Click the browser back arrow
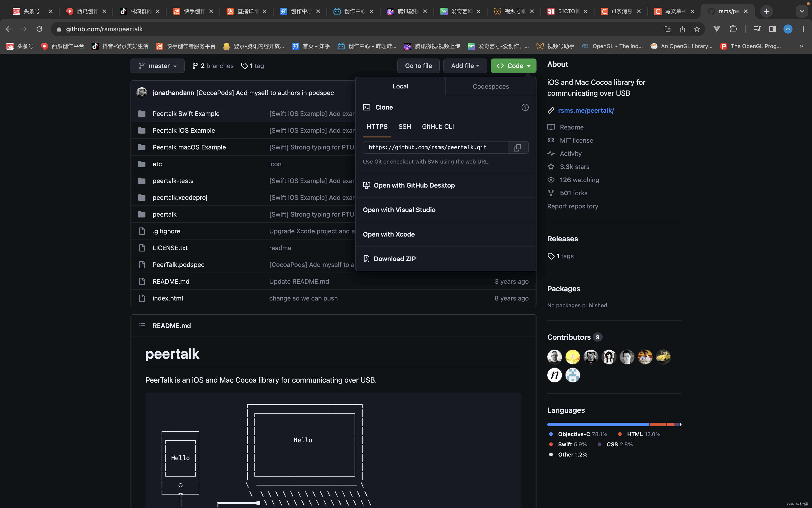Viewport: 812px width, 508px height. (x=9, y=29)
